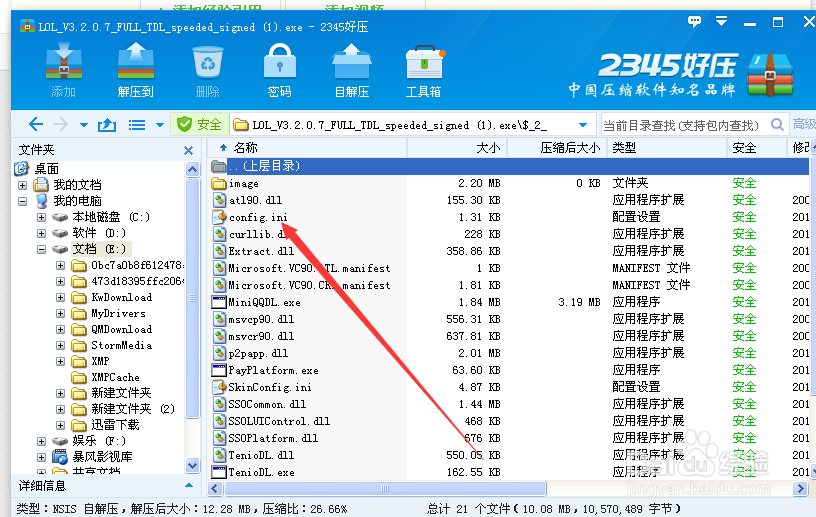Image resolution: width=816 pixels, height=517 pixels.
Task: Select the 上层目录 parent directory row
Action: pyautogui.click(x=509, y=166)
